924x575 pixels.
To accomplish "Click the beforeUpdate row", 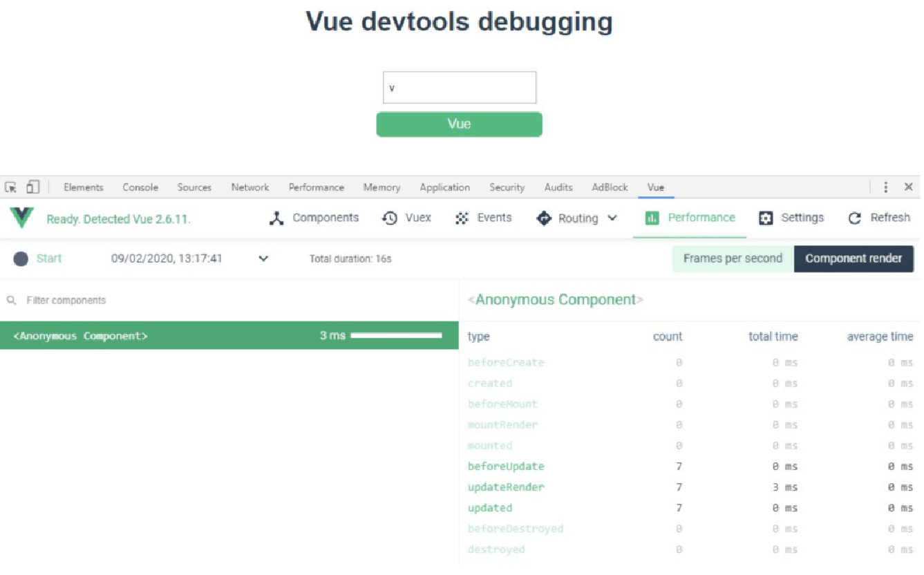I will tap(690, 466).
